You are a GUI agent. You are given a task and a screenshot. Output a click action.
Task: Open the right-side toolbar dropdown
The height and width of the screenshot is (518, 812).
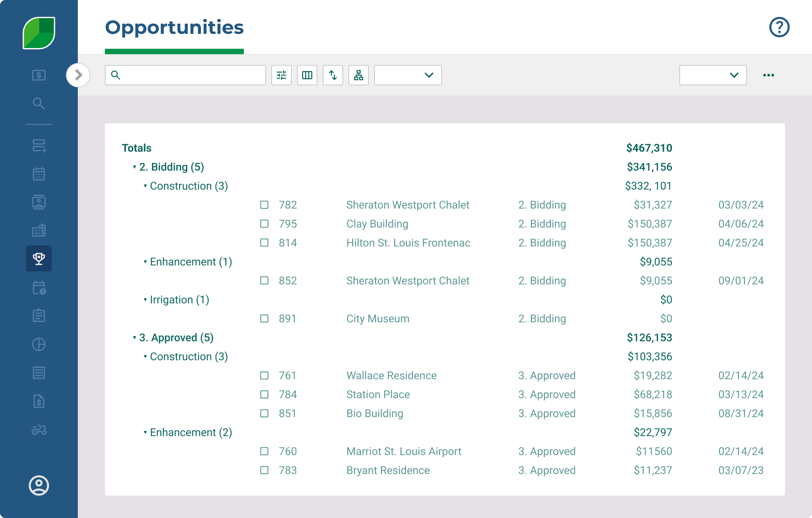coord(713,75)
